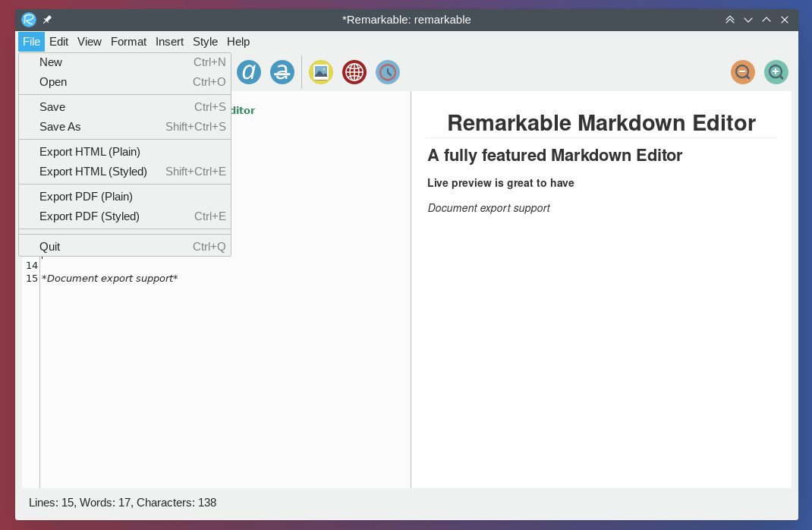Click the Remarkable app icon in title bar
This screenshot has height=530, width=812.
[x=29, y=20]
